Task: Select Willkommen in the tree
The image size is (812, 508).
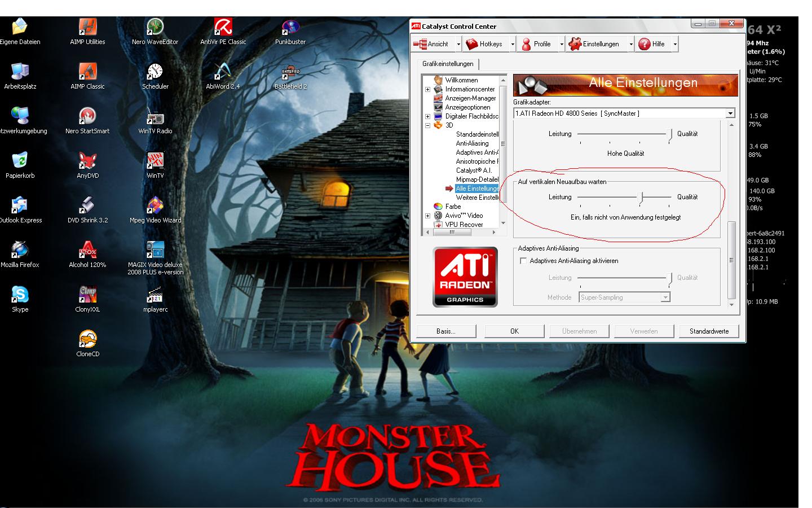Action: click(x=461, y=80)
